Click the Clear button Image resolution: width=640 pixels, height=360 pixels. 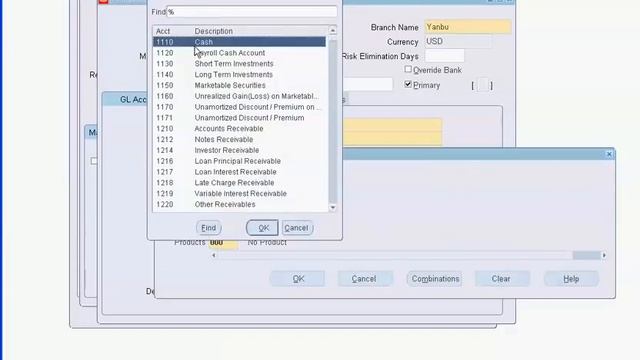(x=502, y=279)
